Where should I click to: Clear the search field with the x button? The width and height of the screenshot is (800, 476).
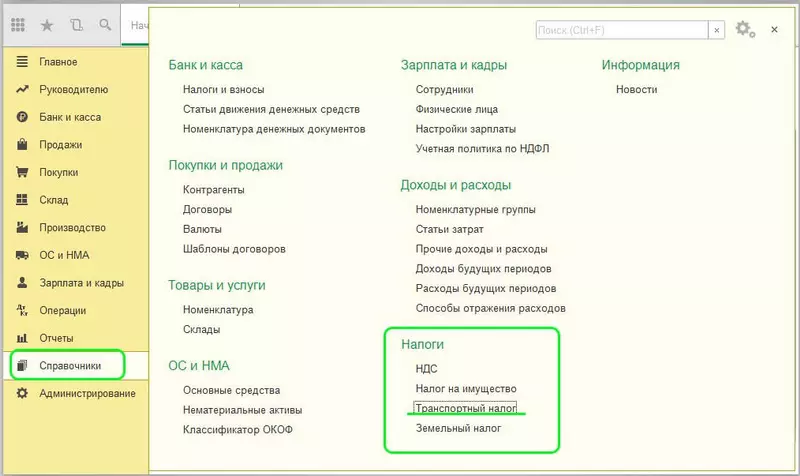(x=716, y=30)
